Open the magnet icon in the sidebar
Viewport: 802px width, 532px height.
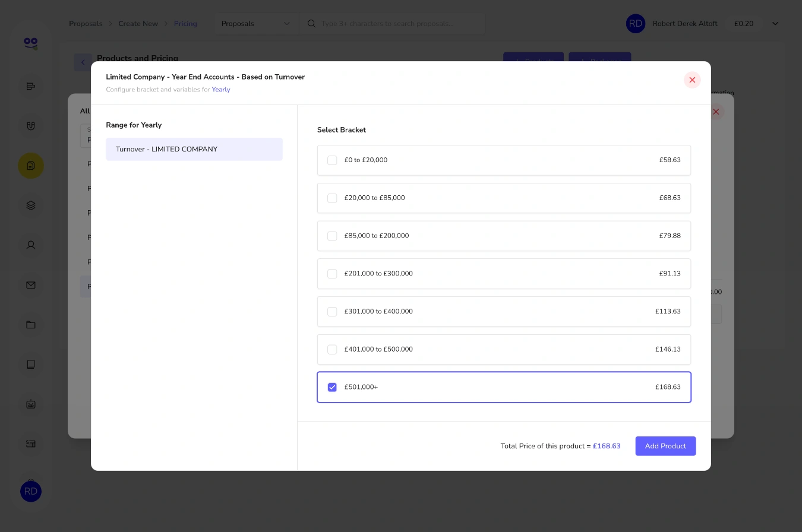pos(31,126)
